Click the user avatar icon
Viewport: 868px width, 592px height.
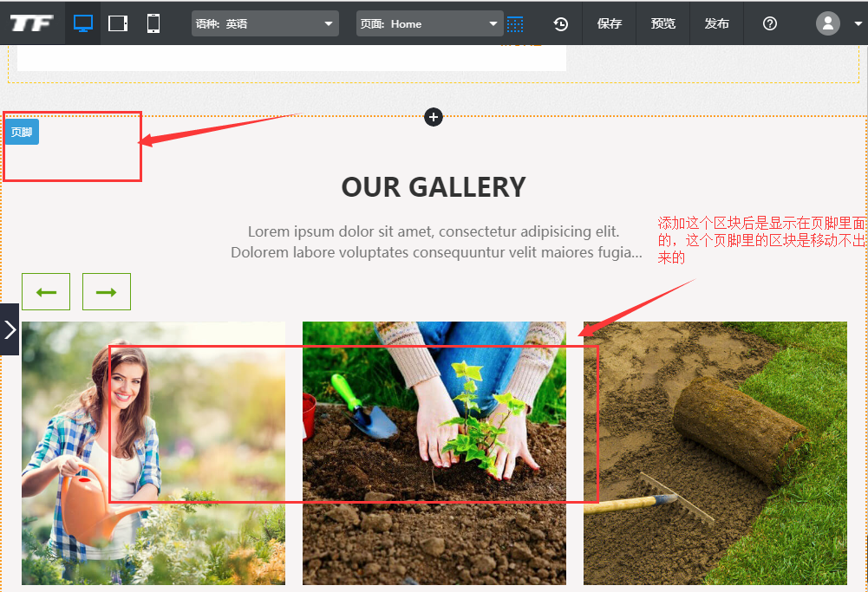pyautogui.click(x=828, y=23)
